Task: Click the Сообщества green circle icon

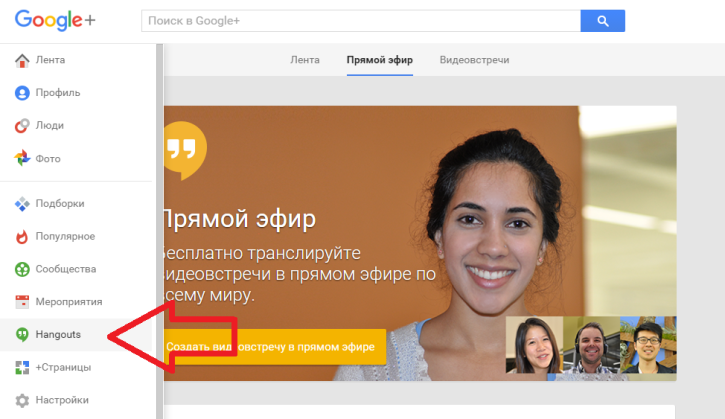Action: tap(22, 269)
